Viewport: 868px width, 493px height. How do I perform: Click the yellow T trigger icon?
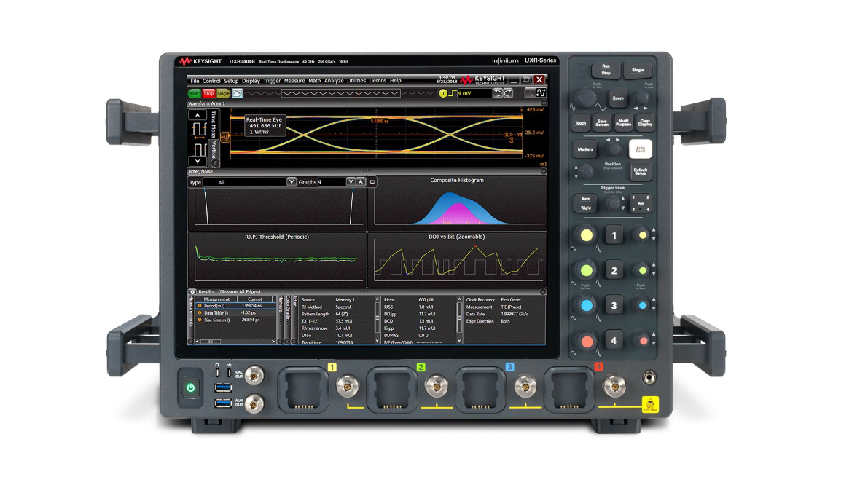pyautogui.click(x=442, y=93)
